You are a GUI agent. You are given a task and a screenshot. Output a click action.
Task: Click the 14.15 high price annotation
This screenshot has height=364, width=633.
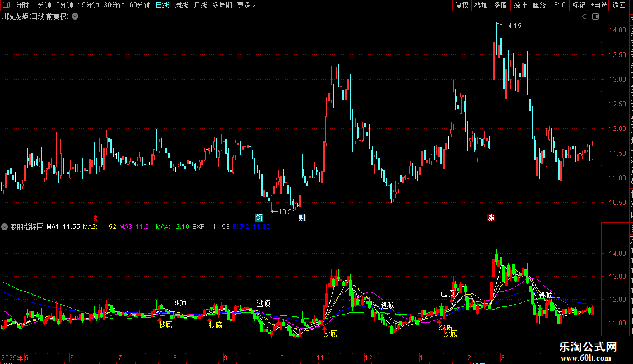513,26
